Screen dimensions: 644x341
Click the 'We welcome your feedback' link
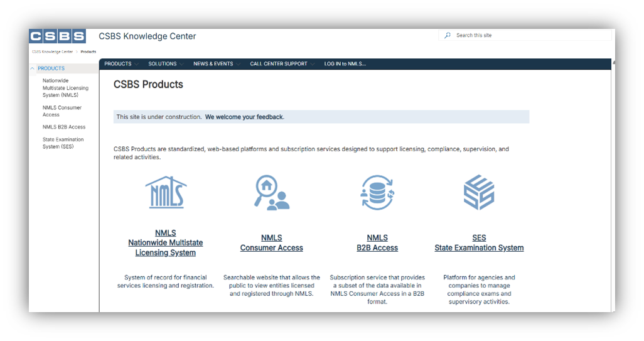tap(244, 117)
